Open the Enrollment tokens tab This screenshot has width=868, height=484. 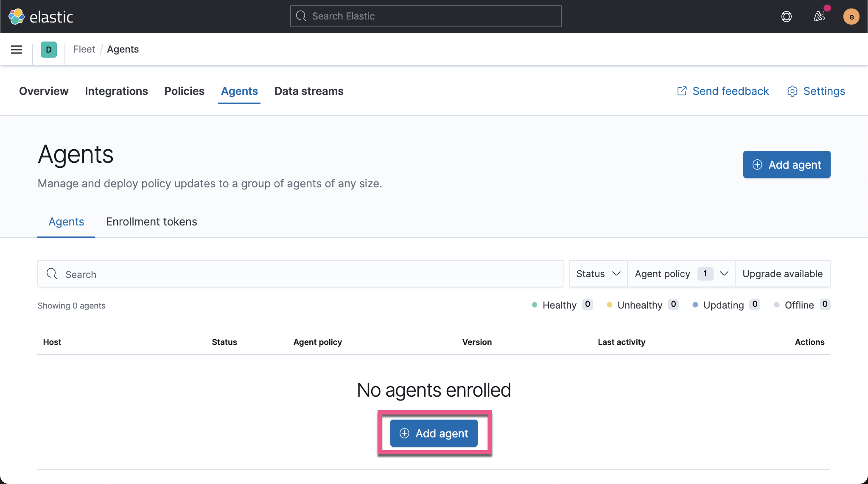(151, 221)
